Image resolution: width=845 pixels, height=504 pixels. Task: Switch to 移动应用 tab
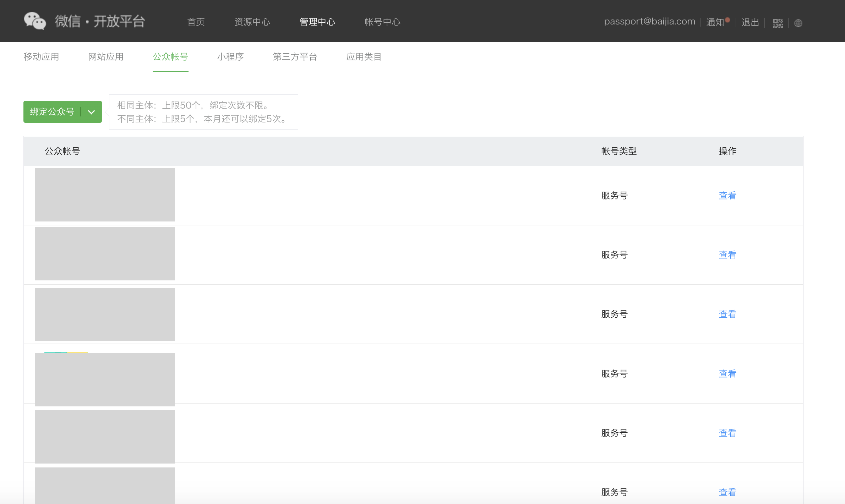(x=41, y=57)
